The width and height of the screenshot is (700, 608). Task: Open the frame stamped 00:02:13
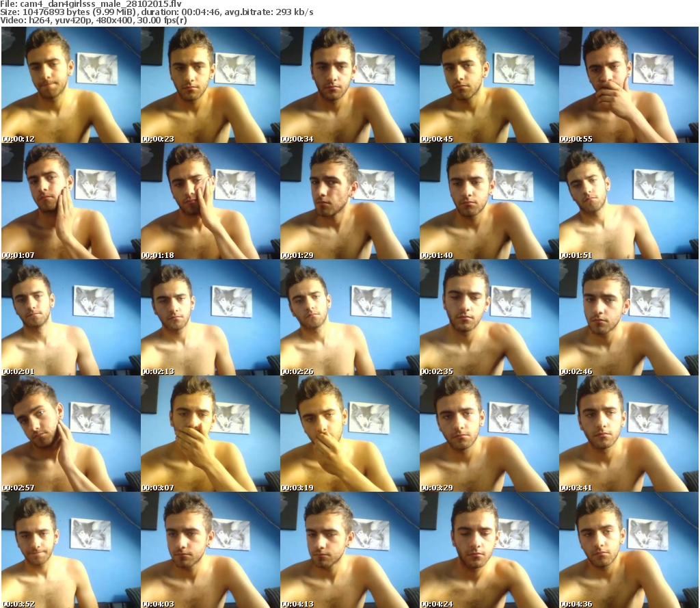tap(211, 317)
